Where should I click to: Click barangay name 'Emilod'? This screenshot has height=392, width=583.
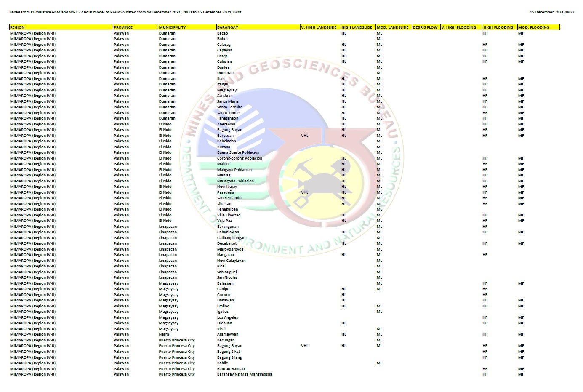(x=223, y=306)
